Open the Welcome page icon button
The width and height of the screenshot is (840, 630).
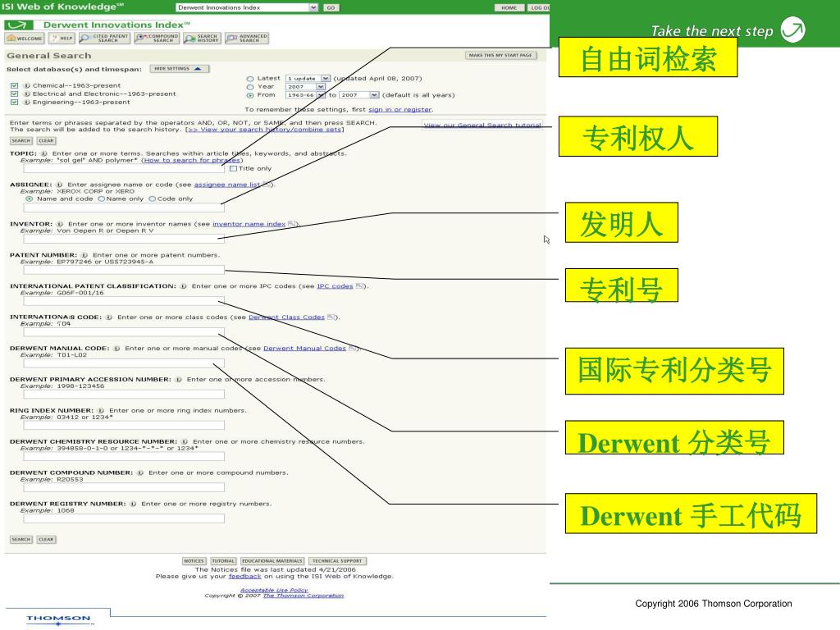coord(24,38)
